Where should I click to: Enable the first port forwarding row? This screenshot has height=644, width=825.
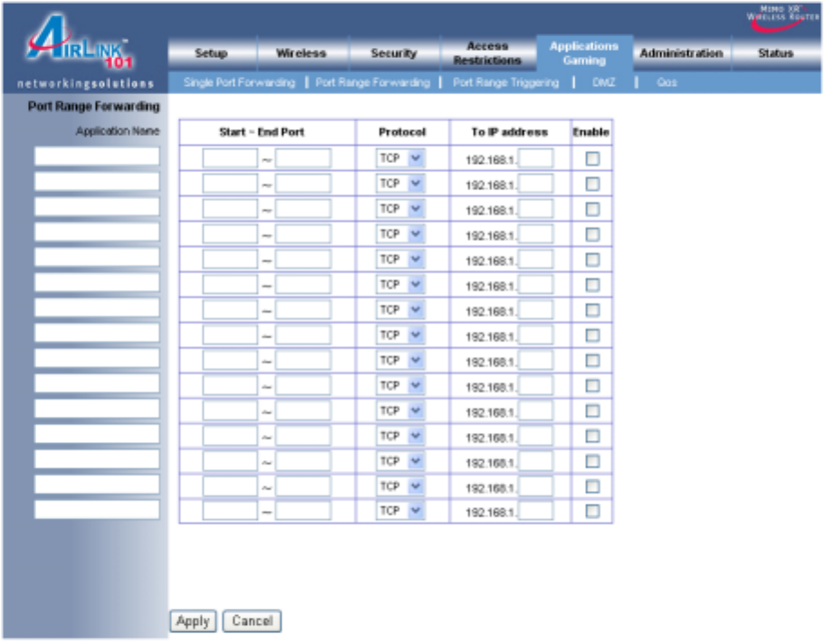(592, 159)
